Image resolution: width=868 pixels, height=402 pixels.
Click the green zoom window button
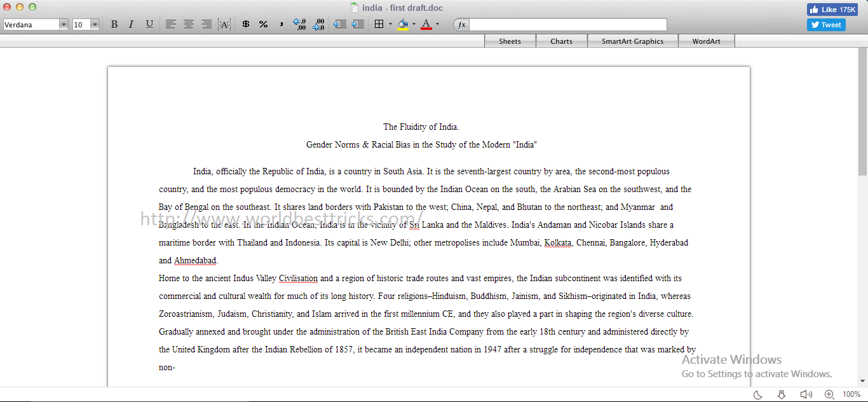[32, 7]
